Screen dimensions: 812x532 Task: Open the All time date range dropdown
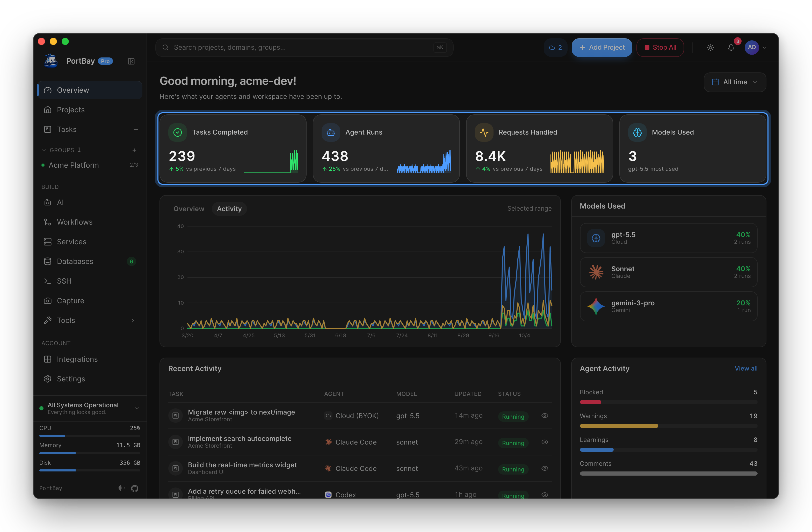click(x=735, y=82)
